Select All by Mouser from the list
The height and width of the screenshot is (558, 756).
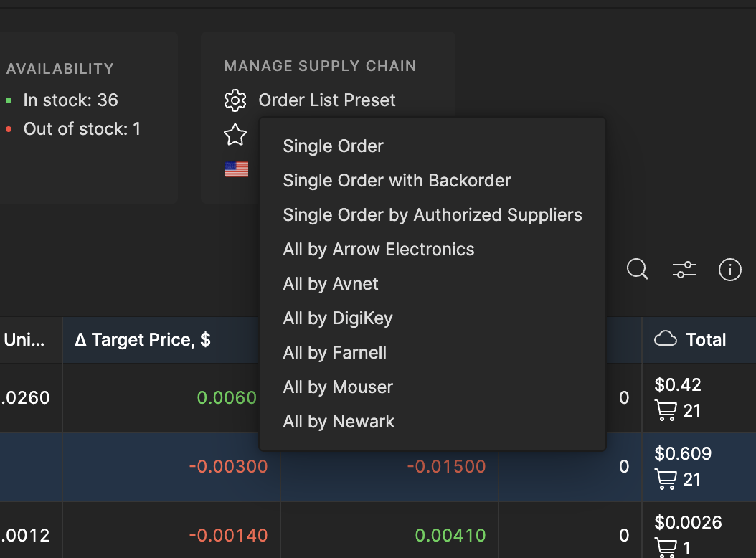click(x=338, y=387)
